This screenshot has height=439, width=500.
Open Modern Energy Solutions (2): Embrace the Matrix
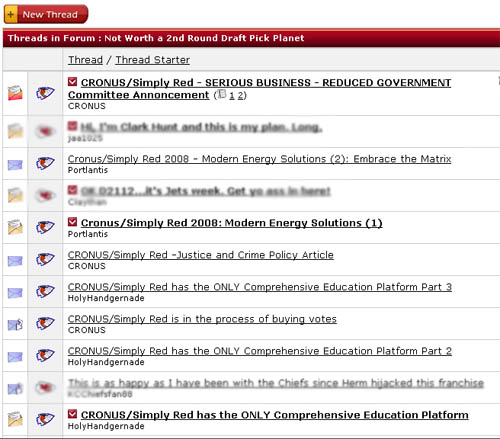pos(259,159)
